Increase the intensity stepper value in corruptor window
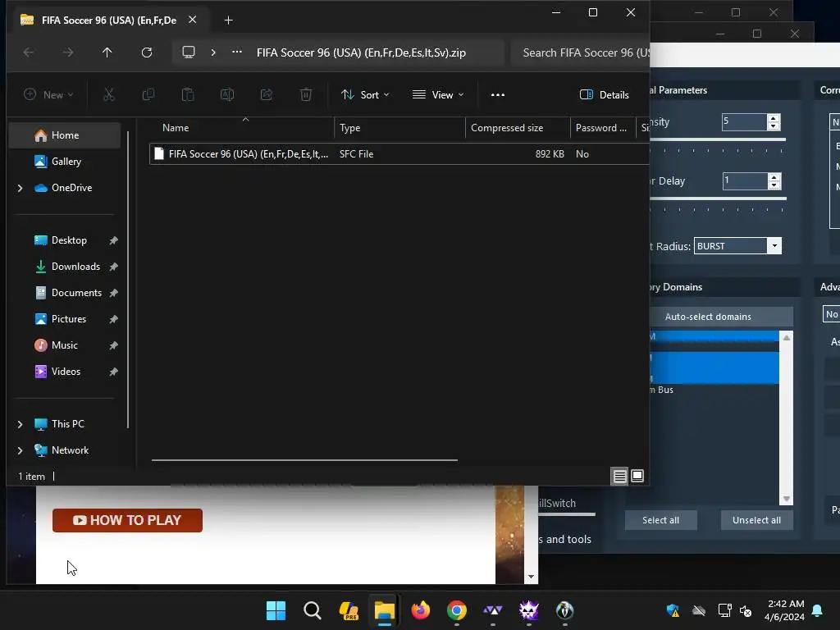 click(x=773, y=118)
